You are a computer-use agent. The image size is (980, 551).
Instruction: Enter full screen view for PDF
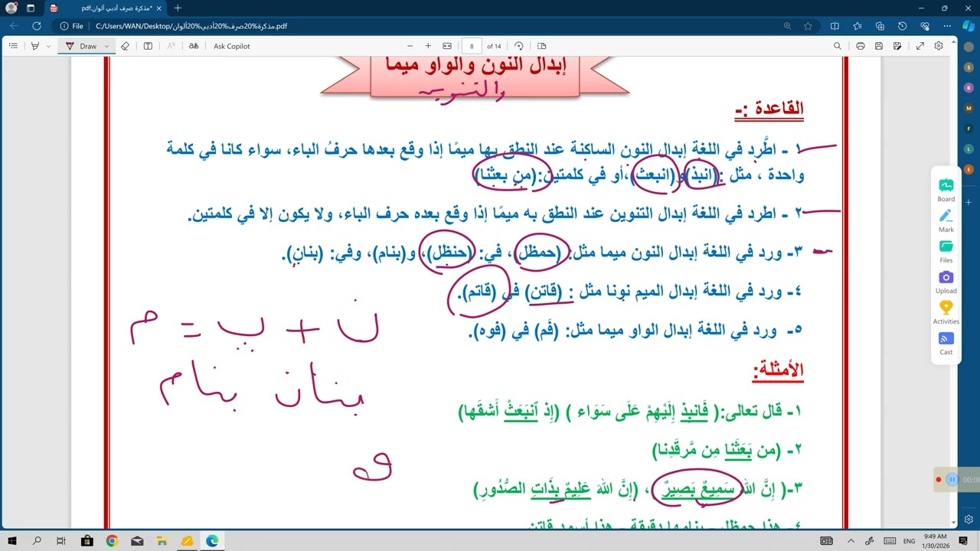(x=920, y=46)
